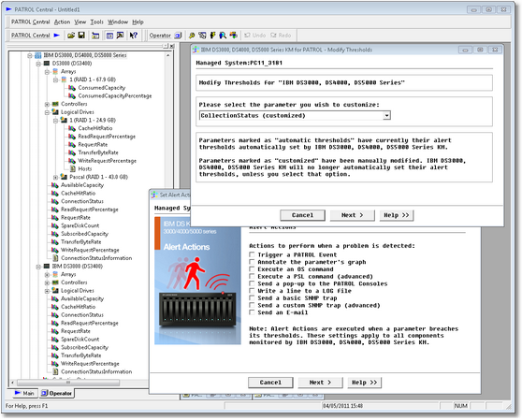
Task: Enable Send a basic SNMP trap
Action: (252, 298)
